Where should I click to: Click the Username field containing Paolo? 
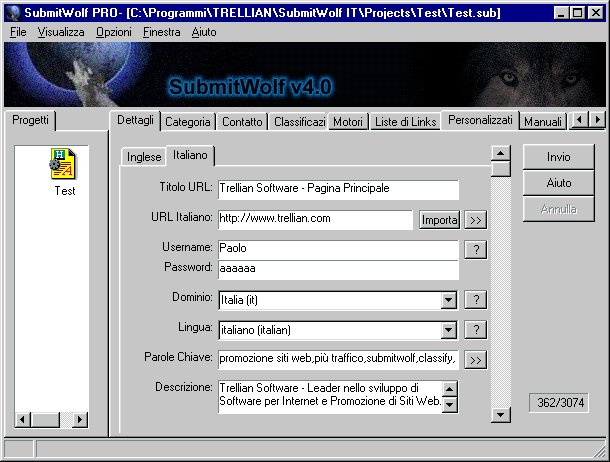[338, 250]
